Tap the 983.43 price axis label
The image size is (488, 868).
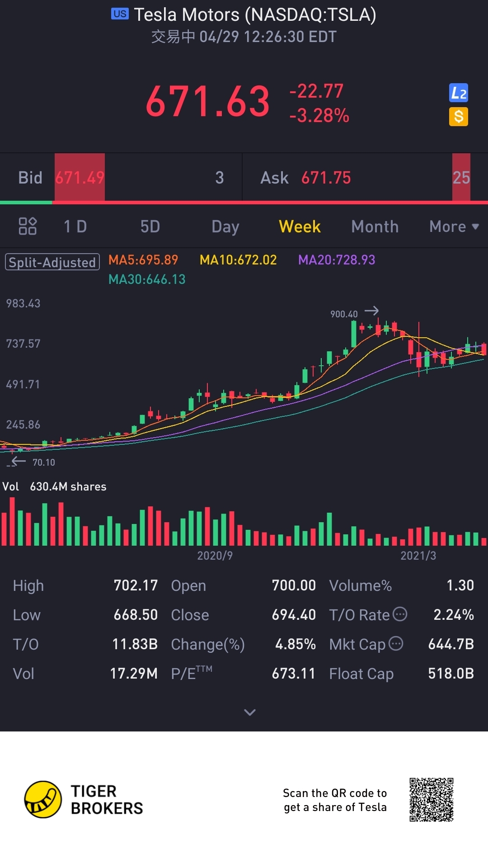[x=23, y=303]
